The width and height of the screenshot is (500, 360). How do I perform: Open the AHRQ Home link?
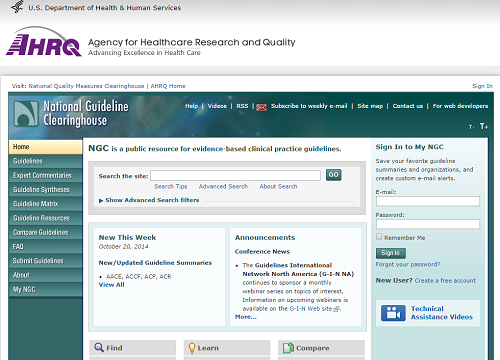pos(168,86)
